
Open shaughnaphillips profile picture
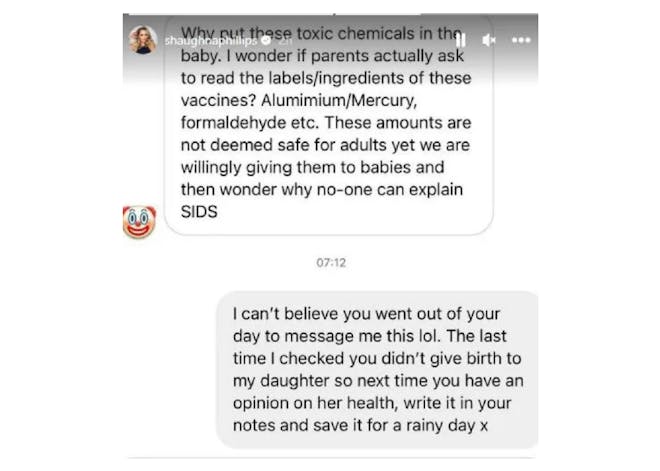(143, 40)
